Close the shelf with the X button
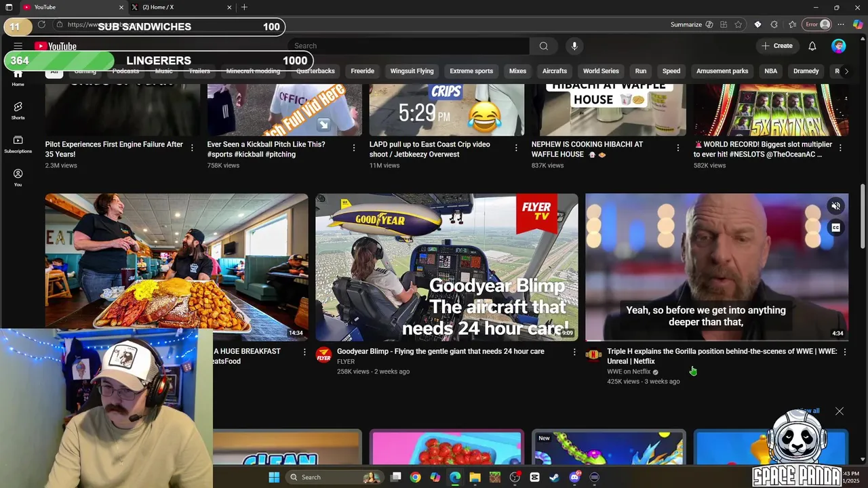This screenshot has width=868, height=488. [840, 411]
